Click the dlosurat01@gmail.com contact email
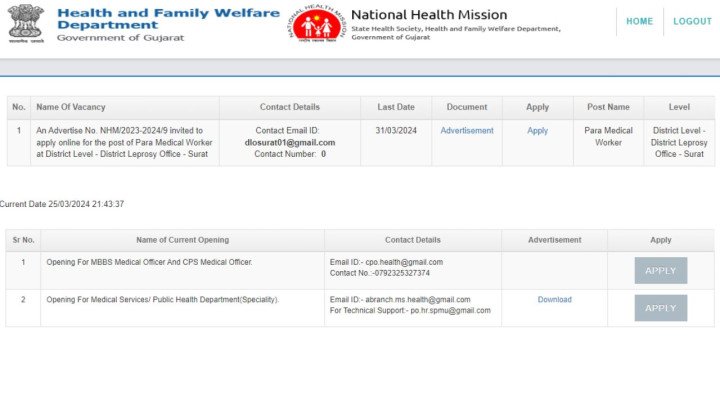 290,143
